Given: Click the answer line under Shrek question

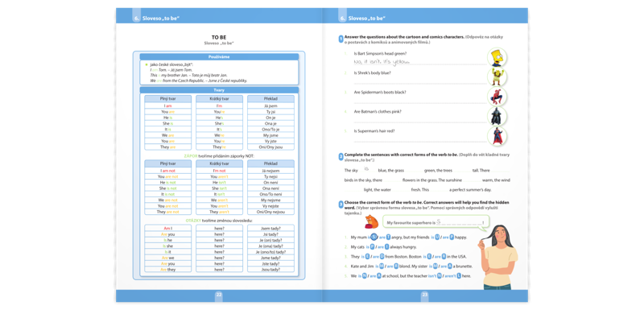Looking at the screenshot, I should pyautogui.click(x=419, y=82).
